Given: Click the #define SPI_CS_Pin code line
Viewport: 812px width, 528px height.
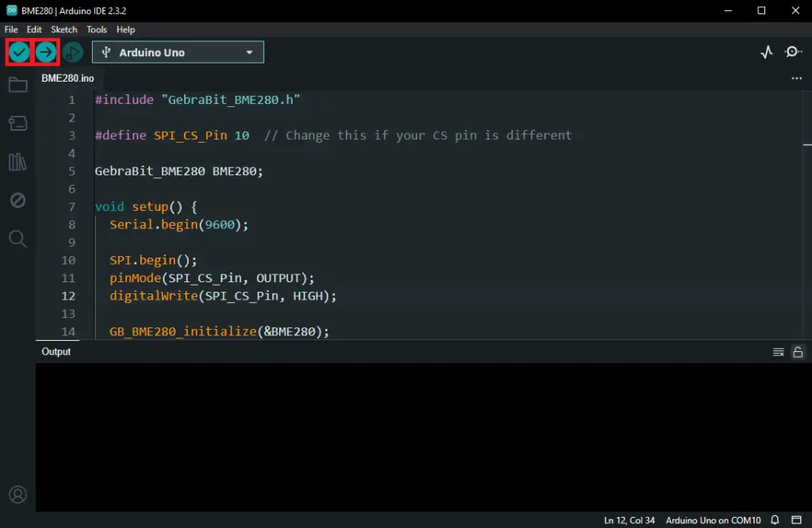Looking at the screenshot, I should (x=333, y=135).
